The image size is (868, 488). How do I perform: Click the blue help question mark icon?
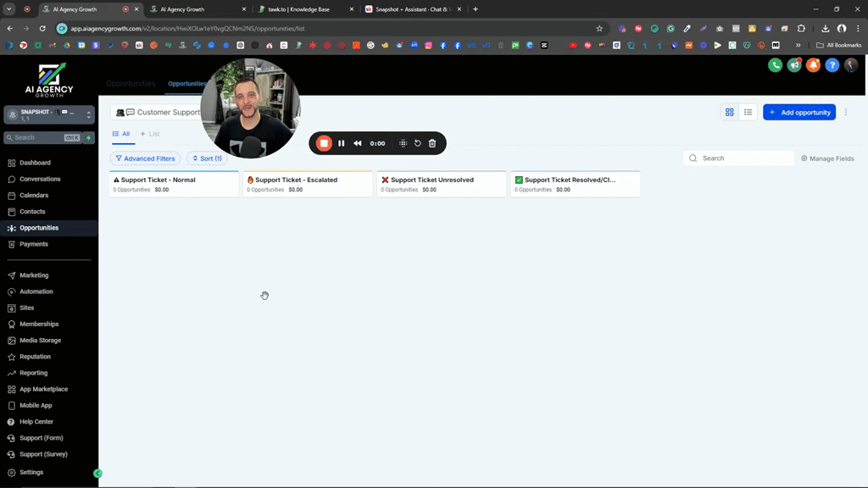[832, 64]
